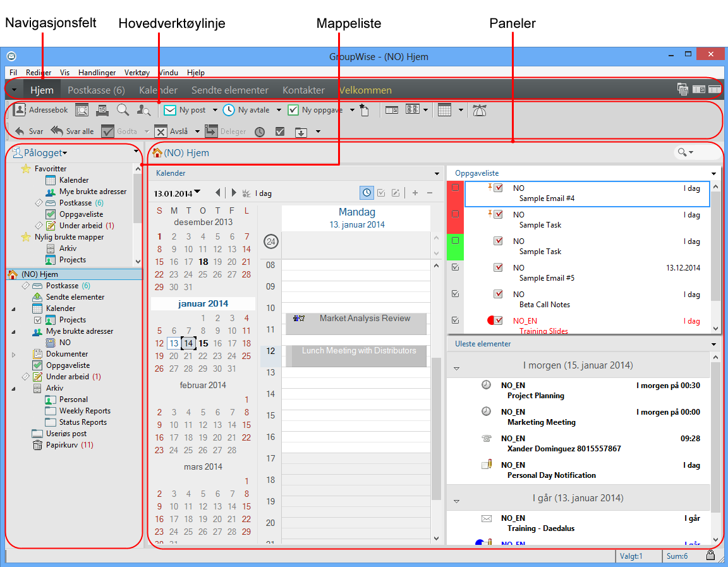Show appointments with the clock filter icon

tap(367, 193)
